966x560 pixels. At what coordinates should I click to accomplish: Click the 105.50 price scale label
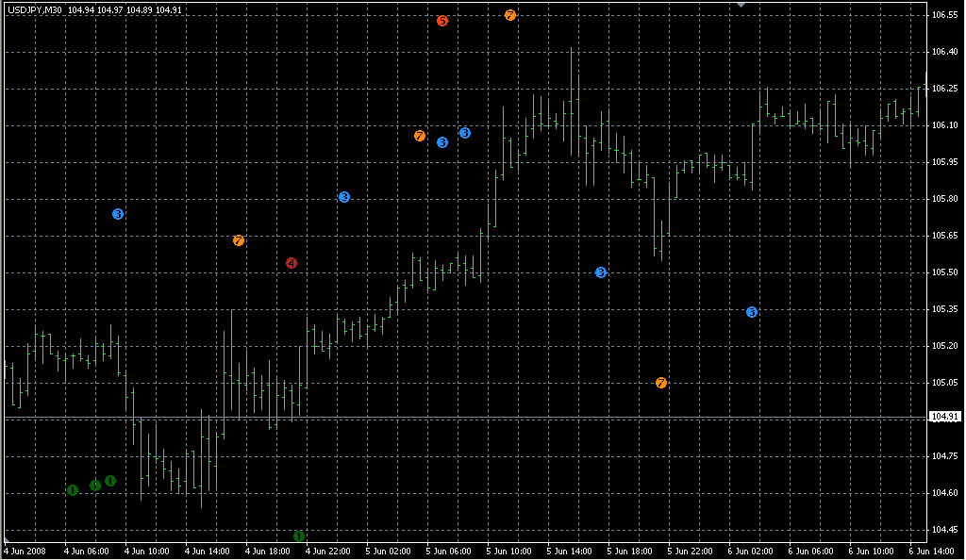click(944, 272)
